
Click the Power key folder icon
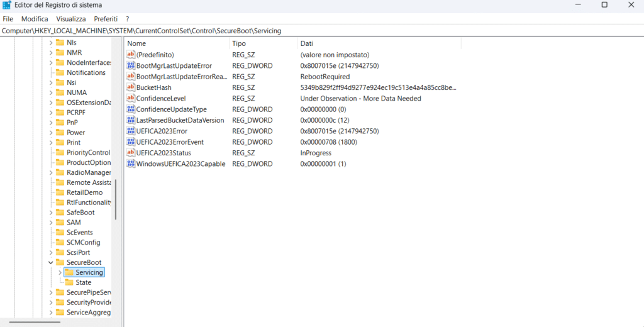[x=60, y=133]
